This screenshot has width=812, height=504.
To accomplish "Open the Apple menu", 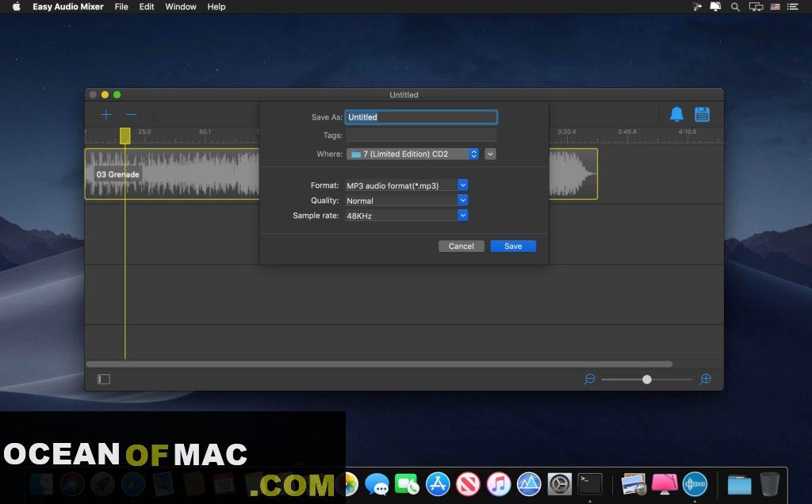I will [x=16, y=6].
